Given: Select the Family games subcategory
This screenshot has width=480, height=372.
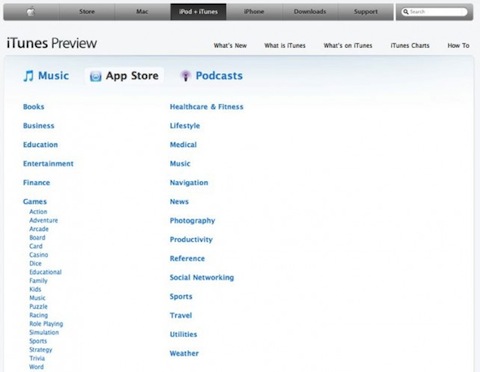Looking at the screenshot, I should (38, 281).
